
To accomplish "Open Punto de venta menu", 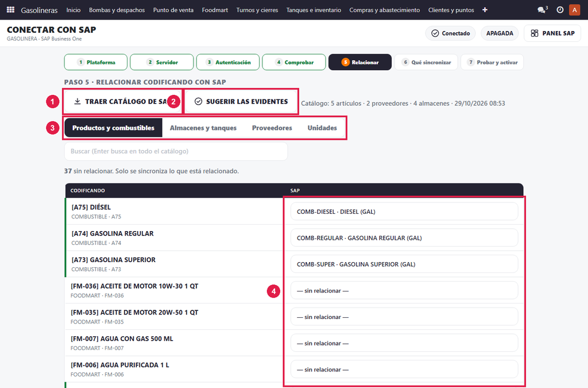I will [173, 10].
